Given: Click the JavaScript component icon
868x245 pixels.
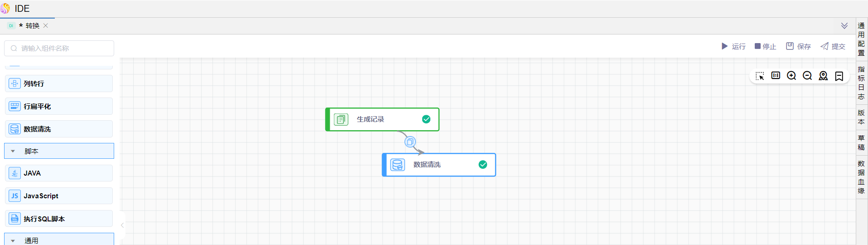Looking at the screenshot, I should coord(15,196).
